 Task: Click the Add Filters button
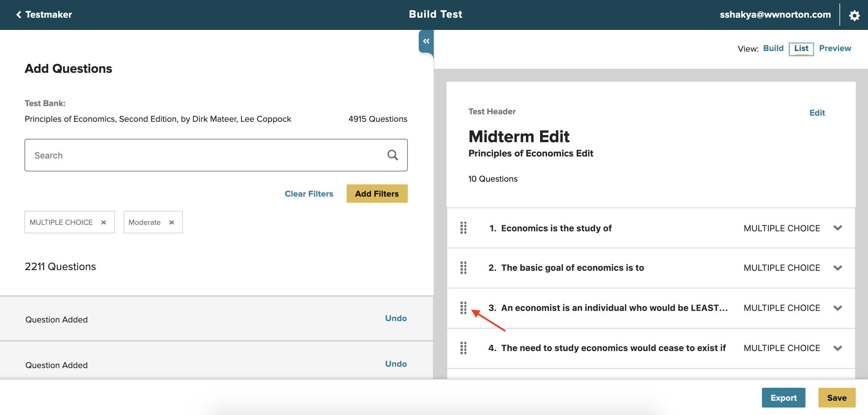pyautogui.click(x=377, y=194)
